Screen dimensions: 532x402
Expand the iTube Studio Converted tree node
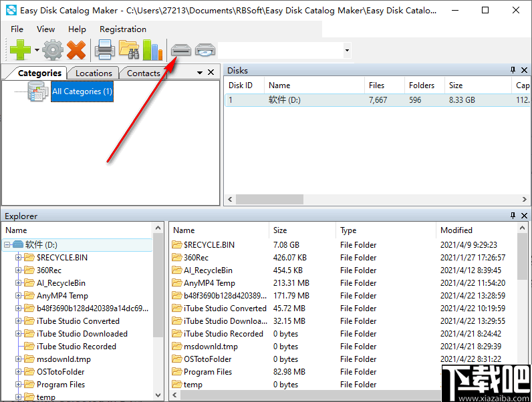click(18, 321)
